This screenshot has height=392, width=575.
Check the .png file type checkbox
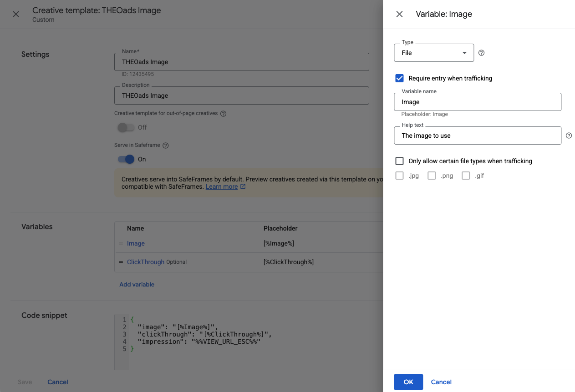pyautogui.click(x=432, y=175)
